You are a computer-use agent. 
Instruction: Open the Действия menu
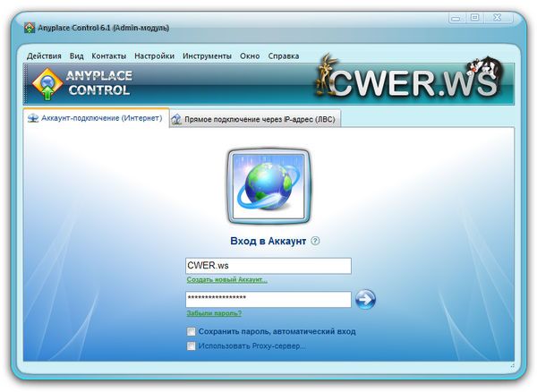click(x=44, y=55)
